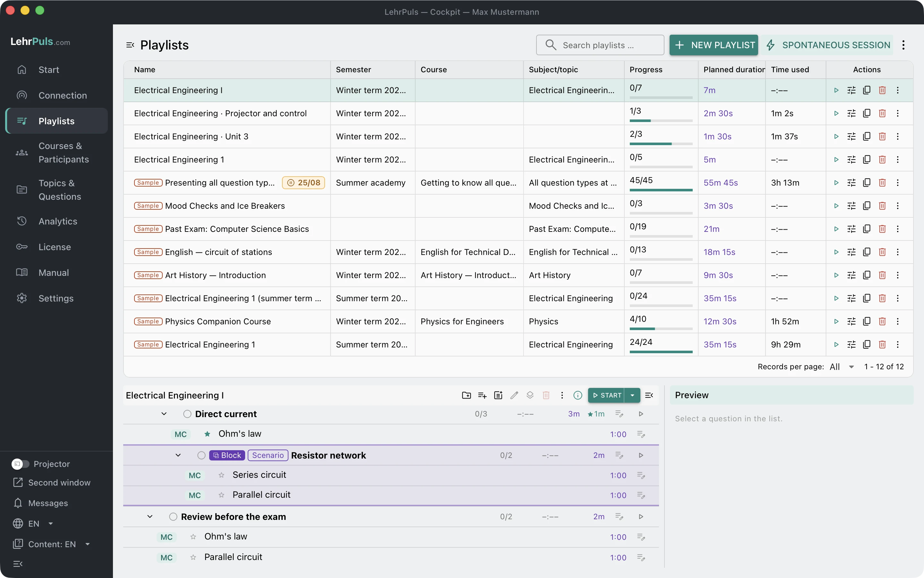The width and height of the screenshot is (924, 578).
Task: Delete the Mood Checks and Ice Breakers playlist
Action: point(882,206)
